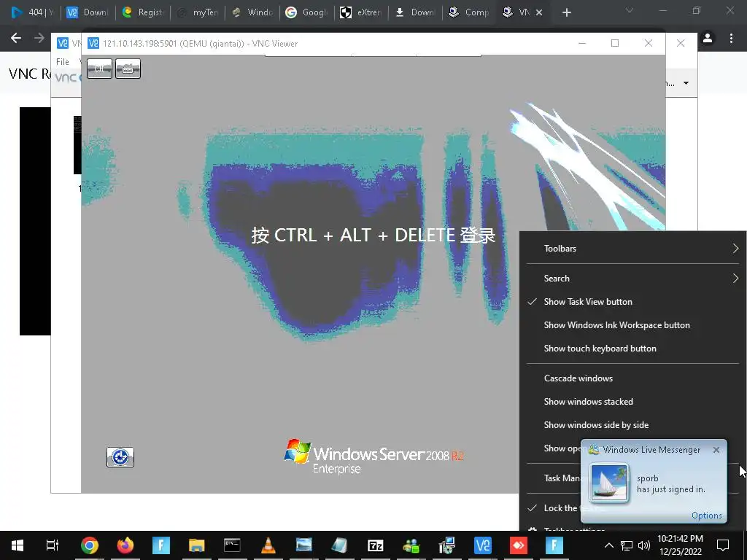Expand the Toolbars submenu
Image resolution: width=747 pixels, height=560 pixels.
[x=632, y=249]
